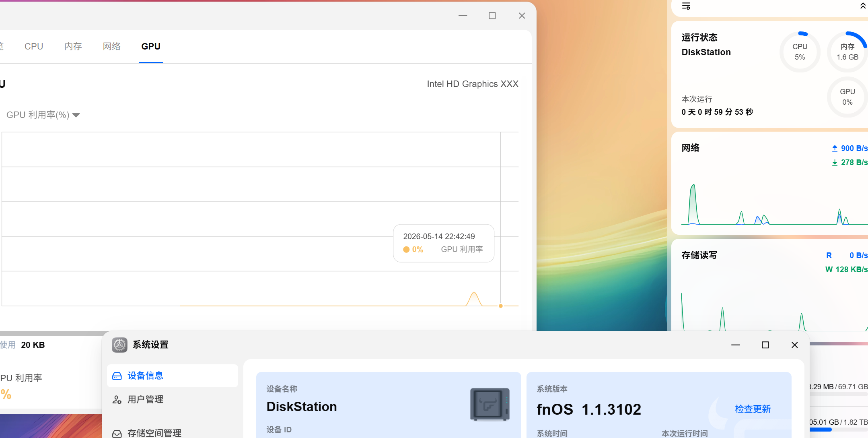The image size is (868, 438).
Task: Click the 69.71 GB storage capacity text
Action: (853, 386)
